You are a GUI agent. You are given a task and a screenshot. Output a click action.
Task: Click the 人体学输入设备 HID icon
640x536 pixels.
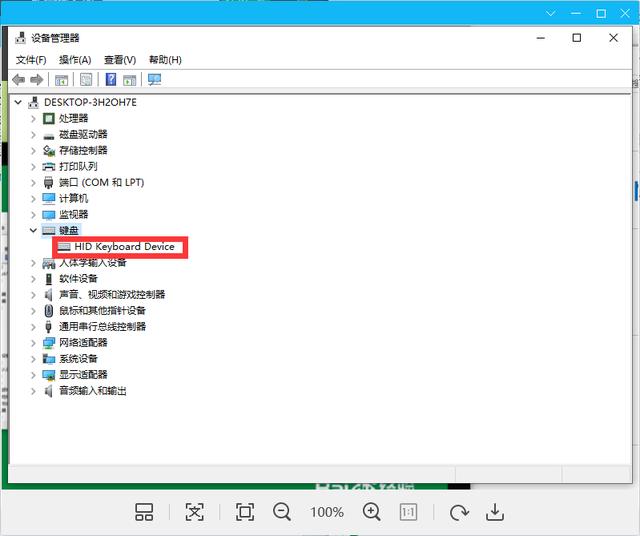click(49, 263)
